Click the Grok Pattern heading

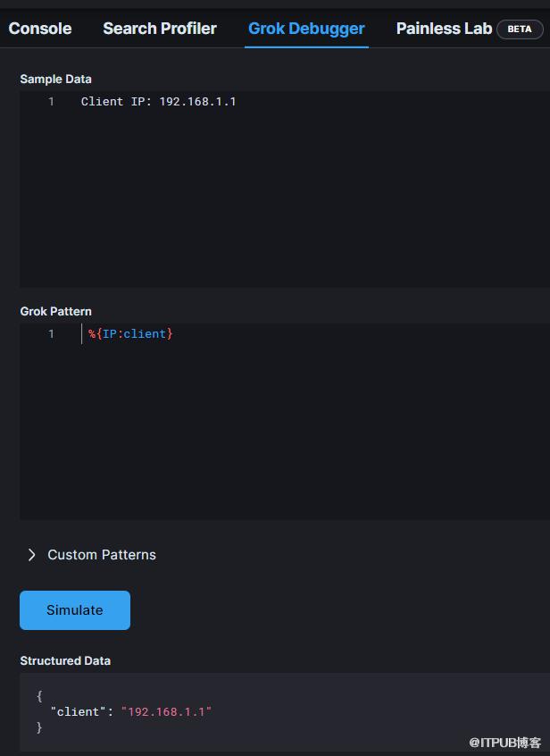[x=55, y=312]
